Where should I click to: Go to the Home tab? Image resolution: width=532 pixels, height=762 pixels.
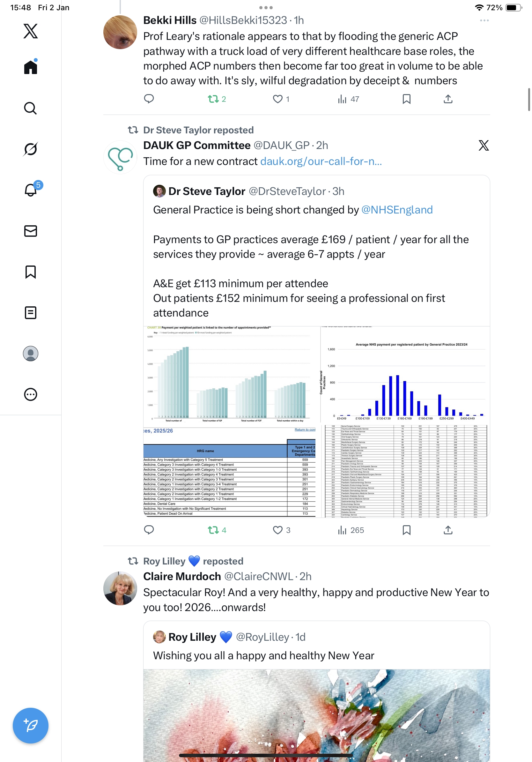(31, 67)
